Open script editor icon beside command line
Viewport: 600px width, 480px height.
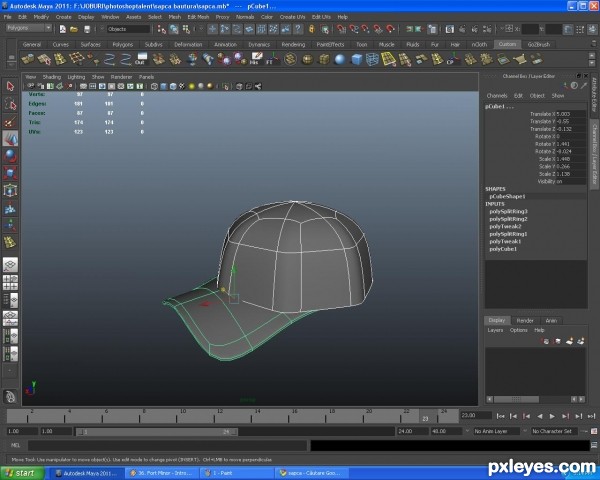[x=594, y=445]
